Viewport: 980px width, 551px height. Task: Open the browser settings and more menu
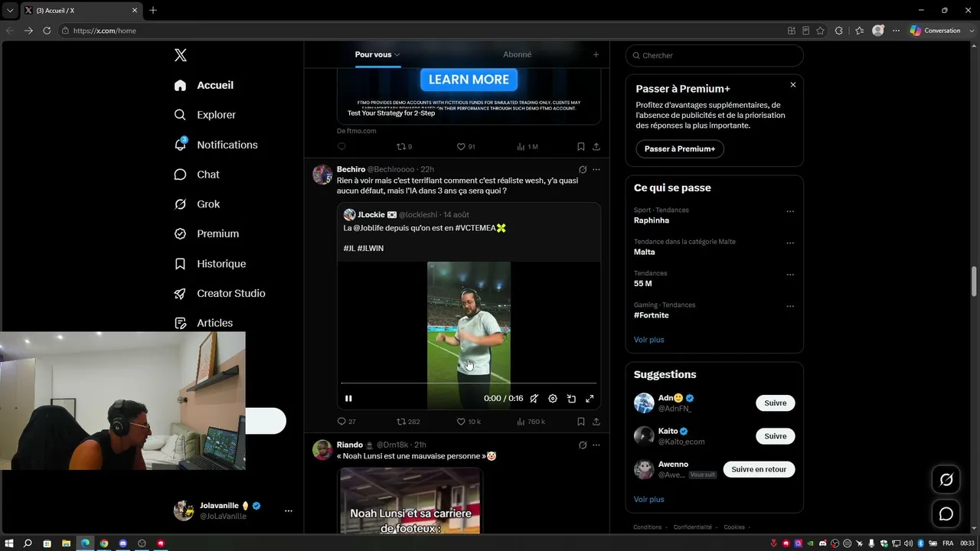pyautogui.click(x=896, y=31)
